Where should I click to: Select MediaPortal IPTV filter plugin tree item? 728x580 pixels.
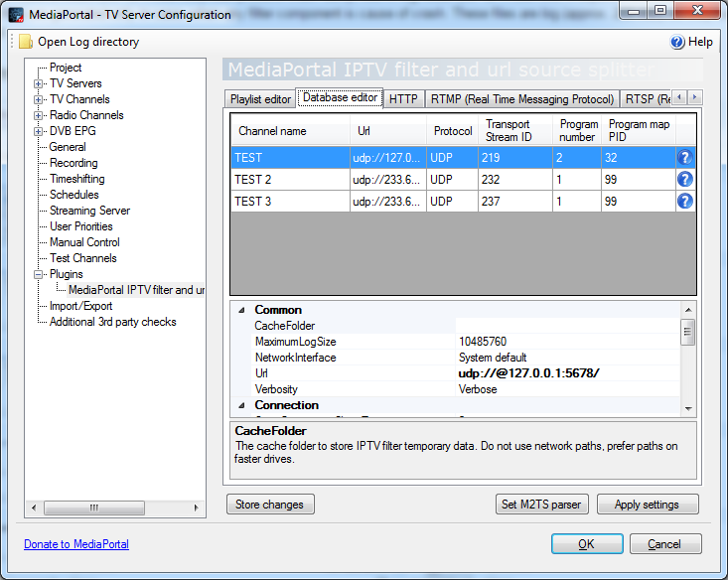[136, 290]
